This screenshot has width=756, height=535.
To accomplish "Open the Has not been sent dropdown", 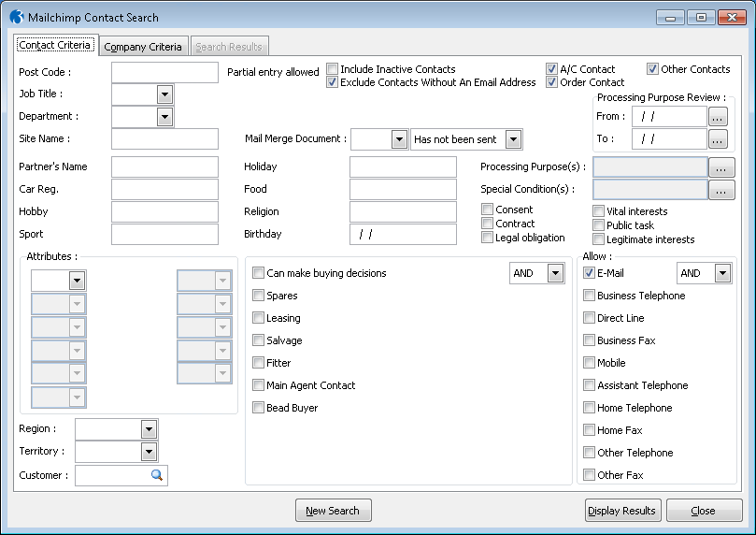I will [x=513, y=139].
